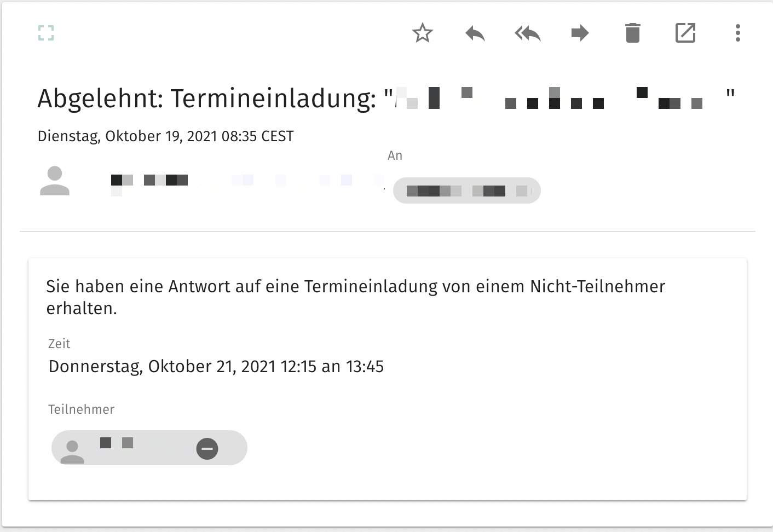Open the three-dot more options menu
The image size is (773, 532).
click(x=737, y=33)
